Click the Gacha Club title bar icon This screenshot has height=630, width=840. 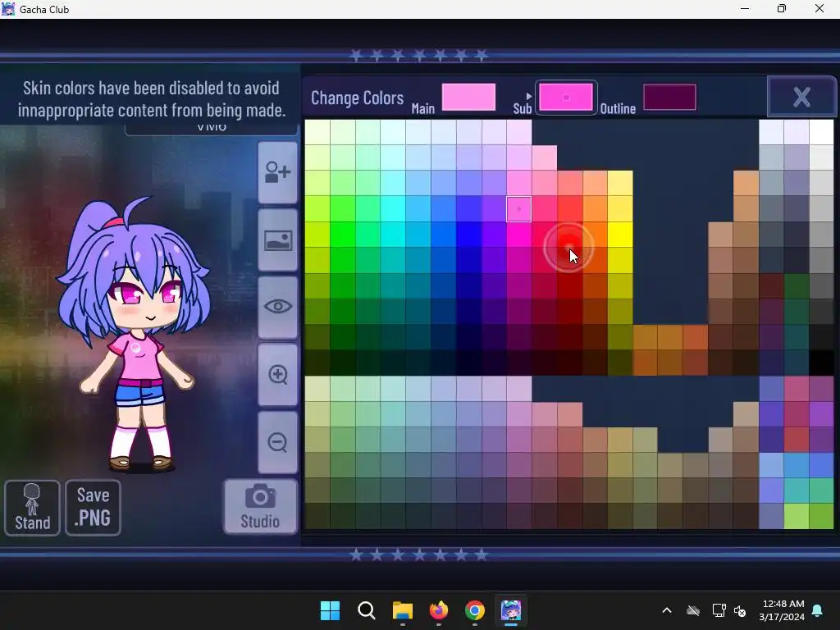coord(8,9)
